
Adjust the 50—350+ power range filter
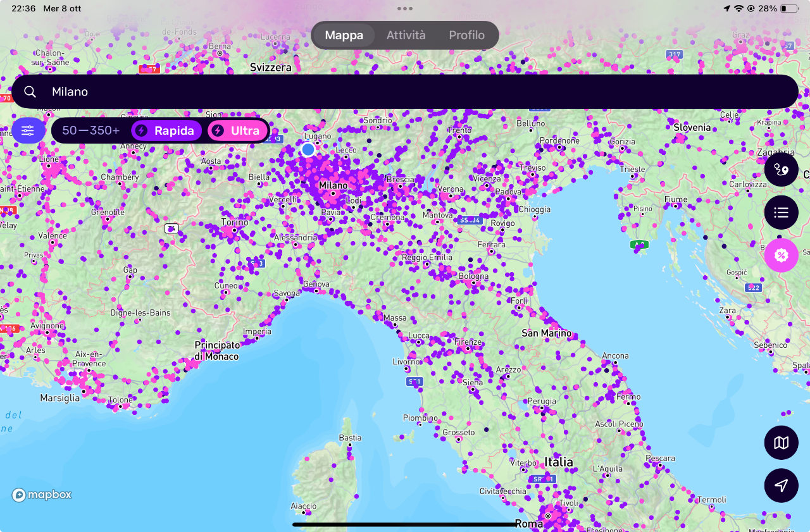[90, 131]
